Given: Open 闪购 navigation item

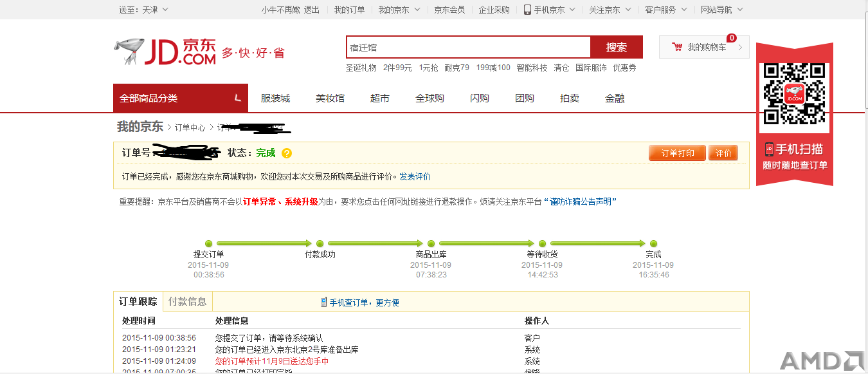Looking at the screenshot, I should 480,98.
